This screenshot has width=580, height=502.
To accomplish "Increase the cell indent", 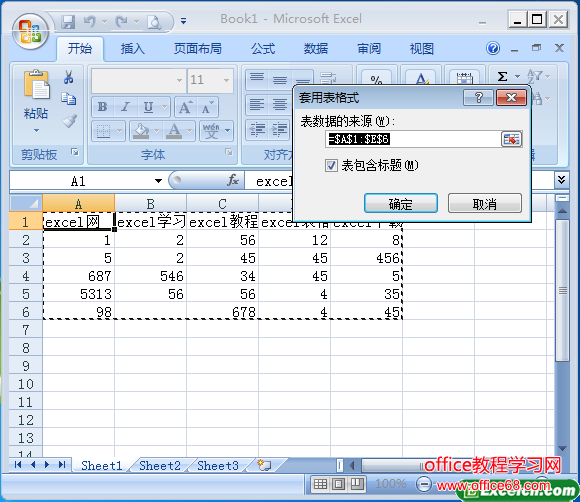I will pyautogui.click(x=280, y=130).
